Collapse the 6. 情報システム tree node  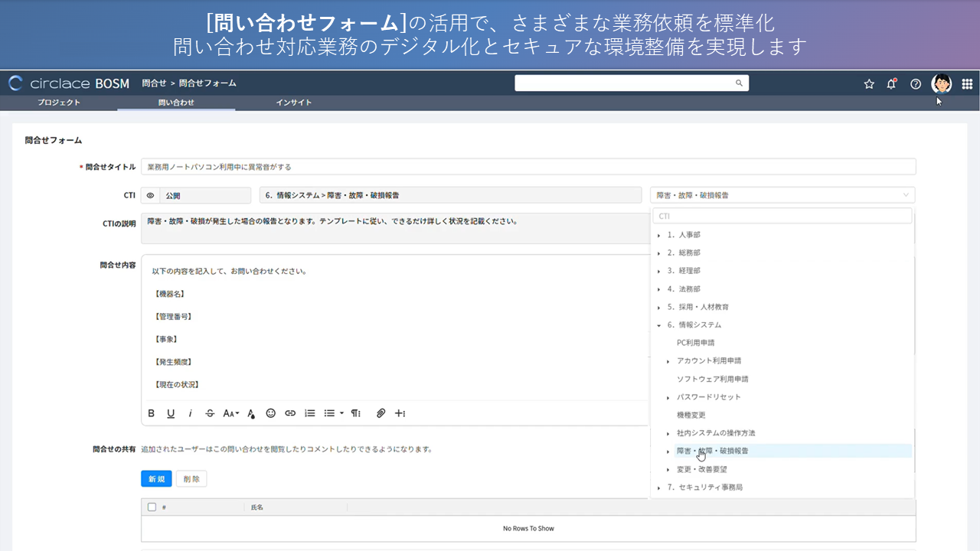659,325
